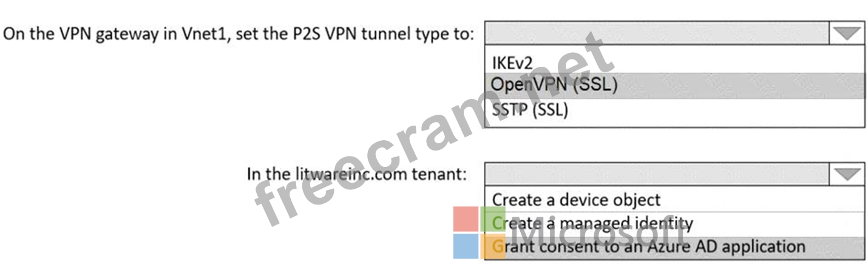
Task: Select Create a device object
Action: [x=674, y=198]
